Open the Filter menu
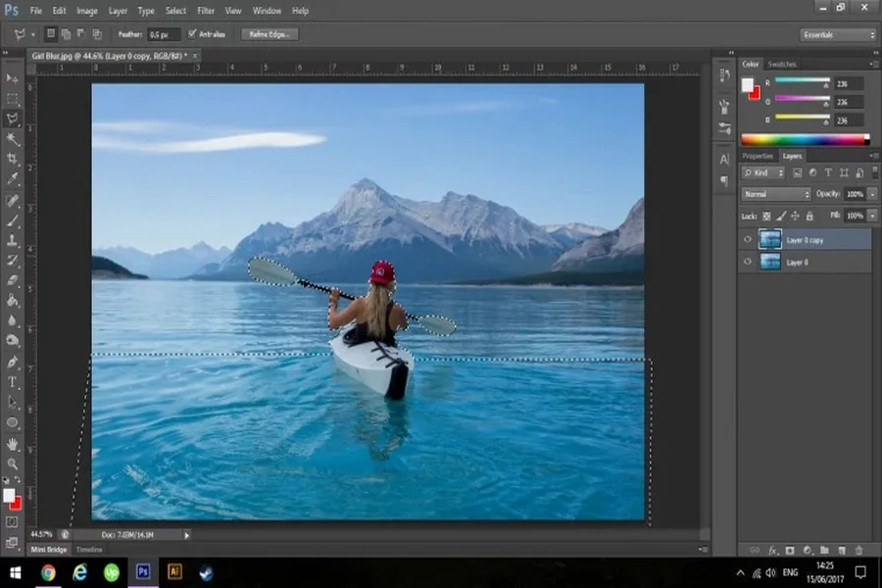The height and width of the screenshot is (588, 882). (x=206, y=11)
